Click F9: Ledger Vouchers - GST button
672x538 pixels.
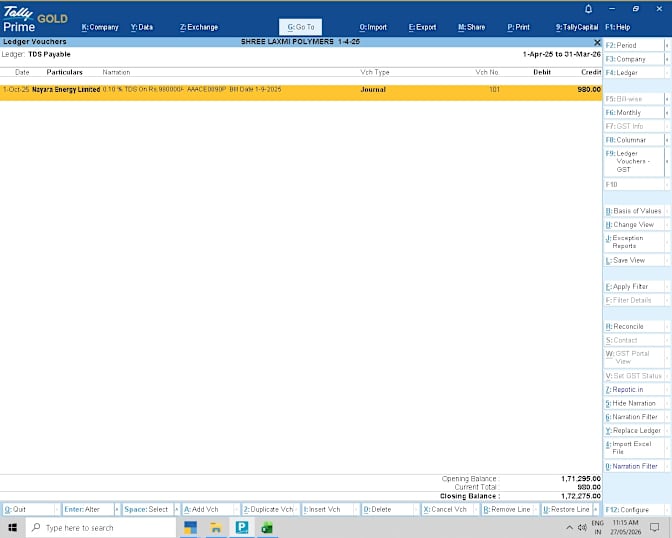tap(634, 161)
